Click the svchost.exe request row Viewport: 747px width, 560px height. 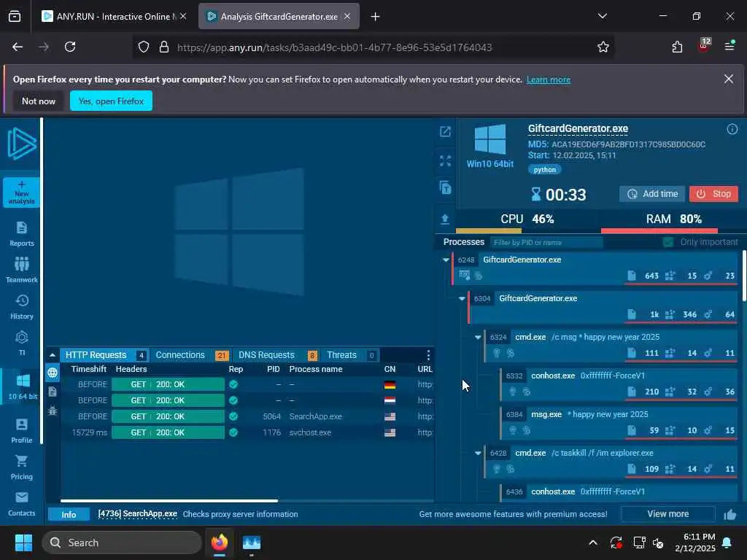pos(247,433)
